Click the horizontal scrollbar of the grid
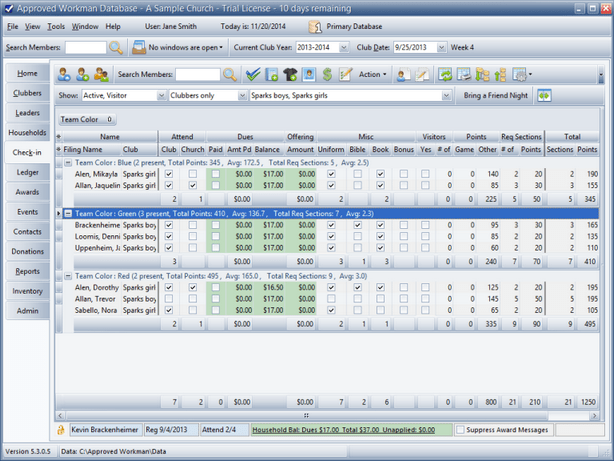 pyautogui.click(x=307, y=415)
